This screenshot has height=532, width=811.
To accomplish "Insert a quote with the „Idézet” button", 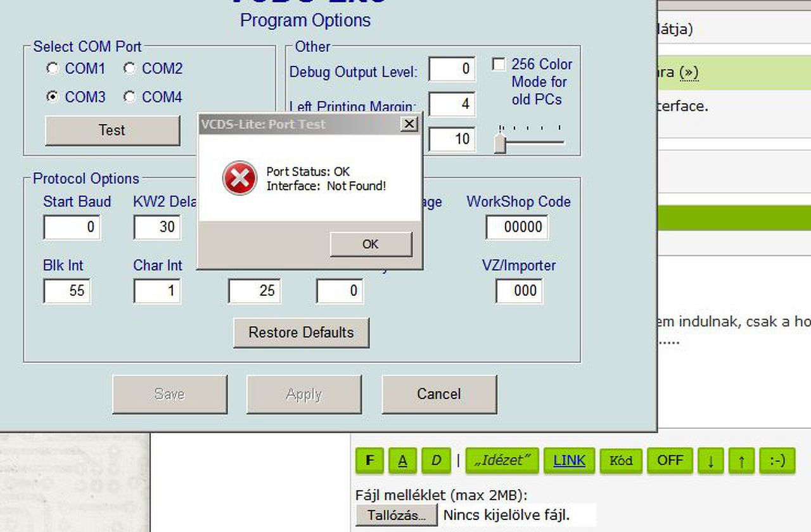I will [502, 460].
